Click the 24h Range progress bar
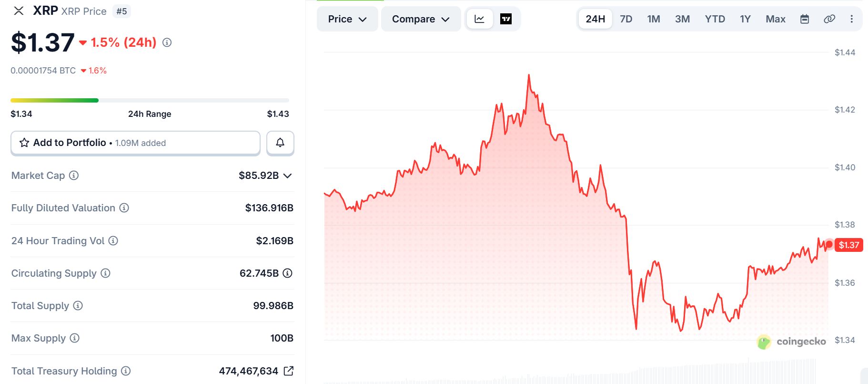 coord(150,100)
